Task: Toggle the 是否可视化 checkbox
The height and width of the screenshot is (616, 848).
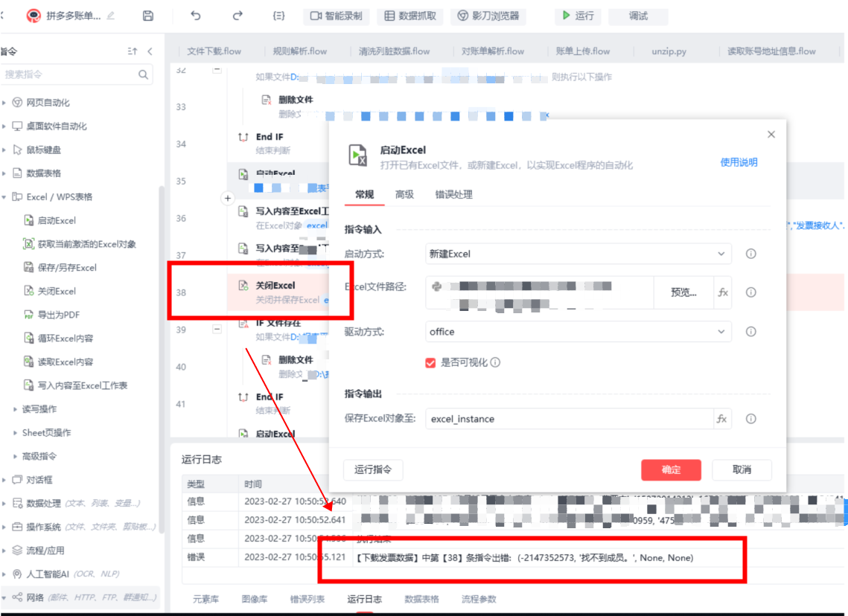Action: [x=430, y=362]
